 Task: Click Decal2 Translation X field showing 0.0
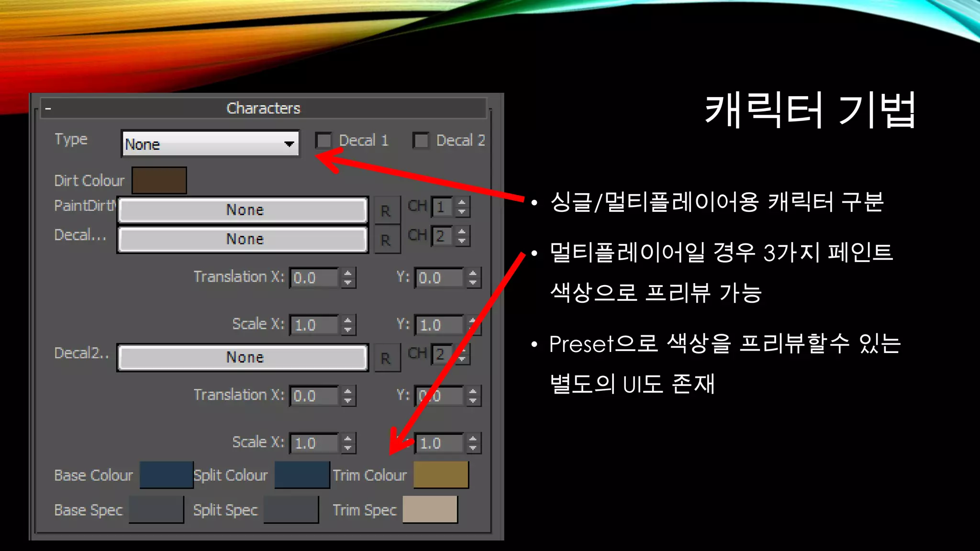(x=314, y=396)
